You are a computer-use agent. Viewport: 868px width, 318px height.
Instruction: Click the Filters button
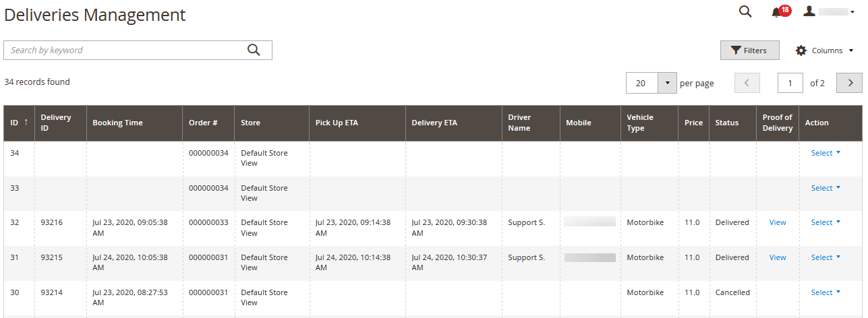coord(749,51)
